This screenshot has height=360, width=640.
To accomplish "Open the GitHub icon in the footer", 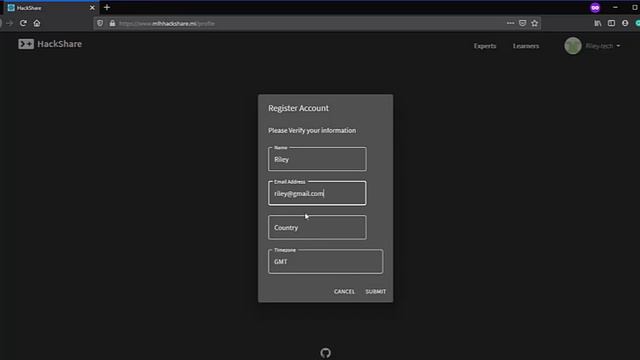I will (x=325, y=353).
